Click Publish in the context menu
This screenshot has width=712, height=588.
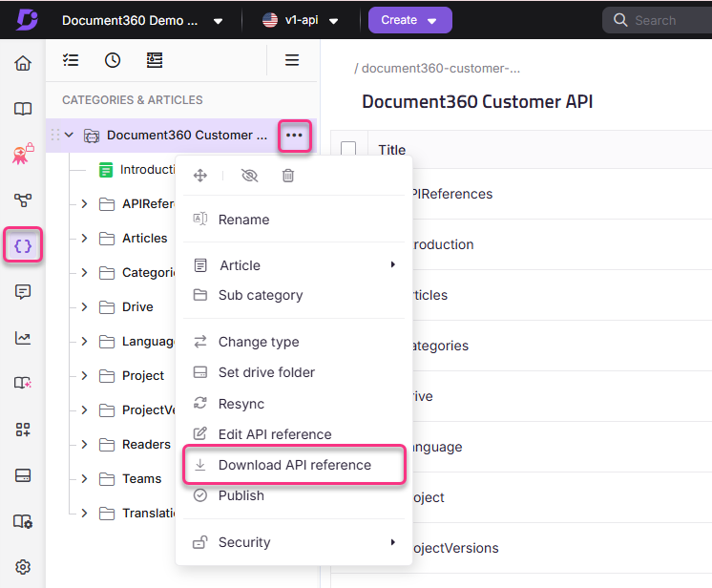click(x=241, y=495)
